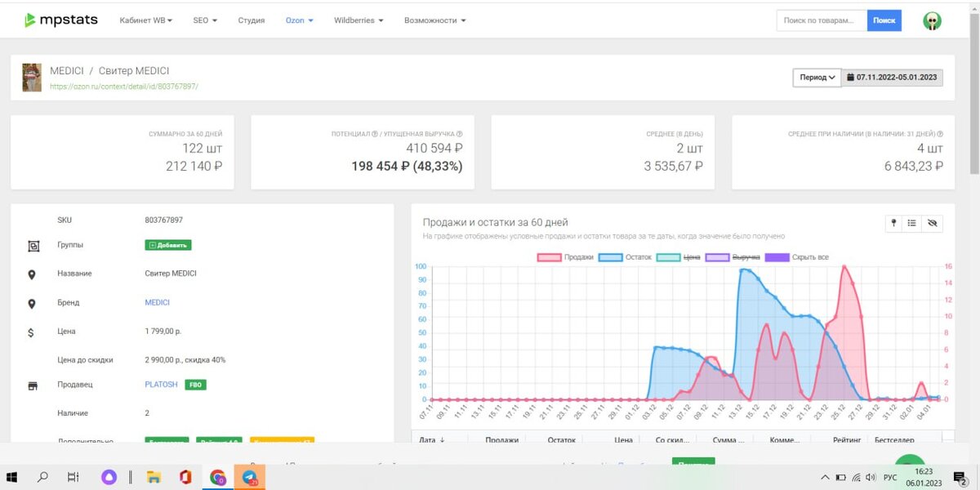The width and height of the screenshot is (980, 490).
Task: Click the list view icon above chart
Action: (x=912, y=223)
